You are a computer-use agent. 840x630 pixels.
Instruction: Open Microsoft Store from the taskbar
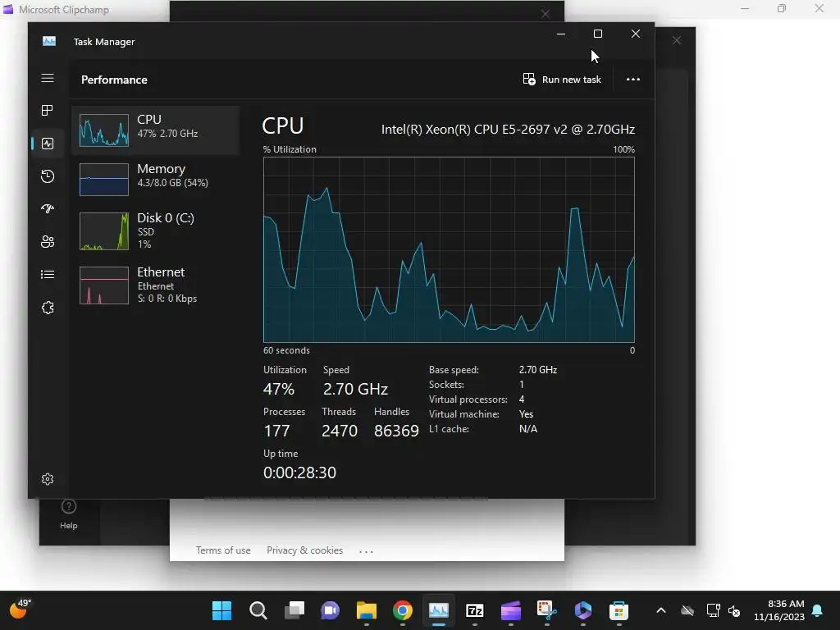coord(619,610)
